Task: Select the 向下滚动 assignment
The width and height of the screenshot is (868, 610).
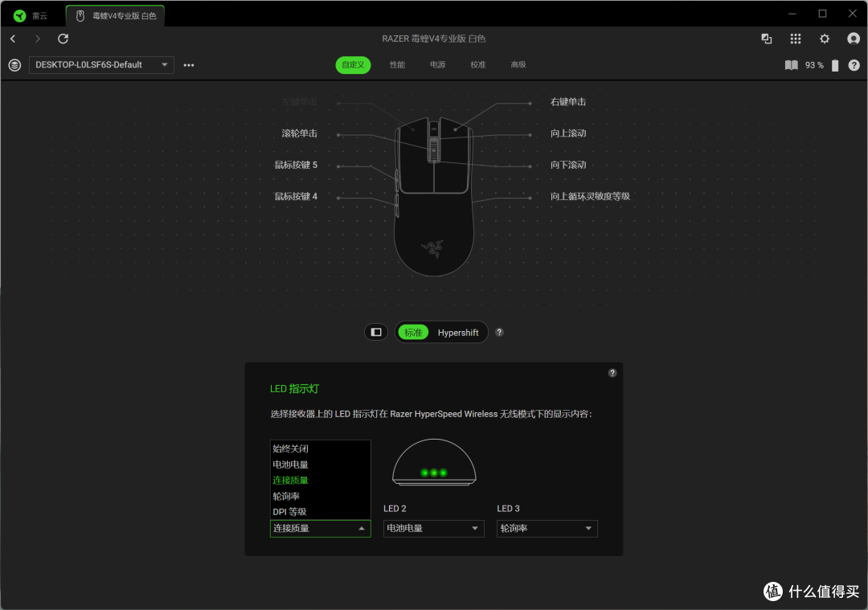Action: pos(568,165)
